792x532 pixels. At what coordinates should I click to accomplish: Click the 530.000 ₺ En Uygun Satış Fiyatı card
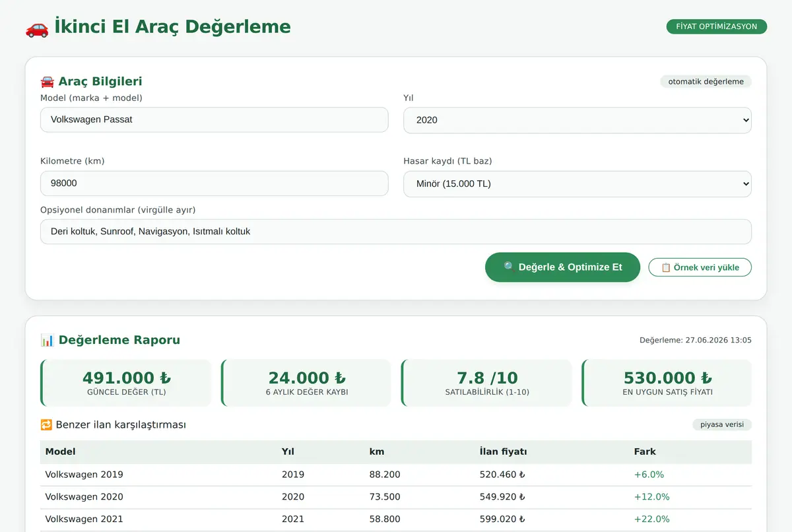pos(667,383)
